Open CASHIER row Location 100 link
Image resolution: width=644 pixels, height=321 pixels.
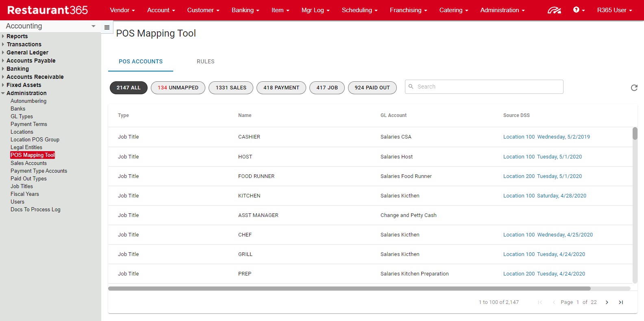pos(519,137)
